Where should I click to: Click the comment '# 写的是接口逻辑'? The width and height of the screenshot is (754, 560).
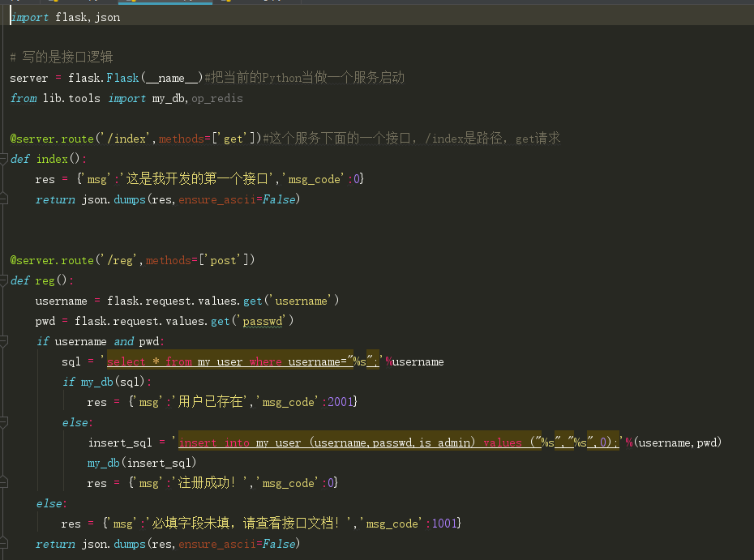point(62,58)
